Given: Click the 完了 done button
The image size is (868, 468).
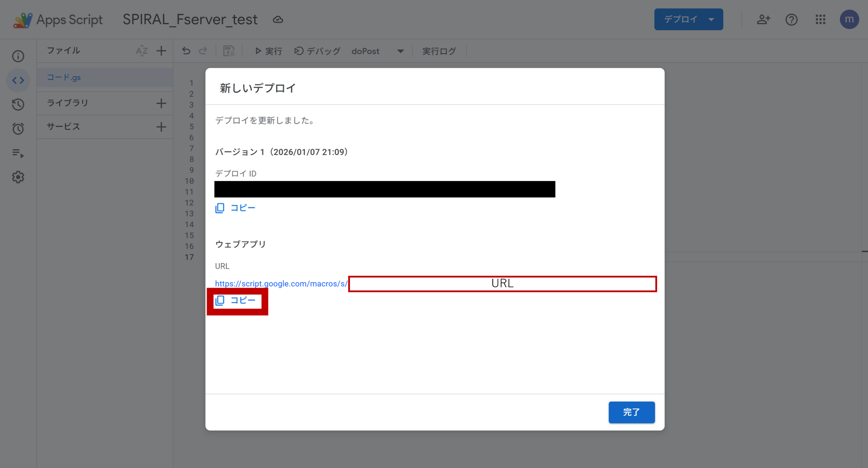Looking at the screenshot, I should pos(631,412).
